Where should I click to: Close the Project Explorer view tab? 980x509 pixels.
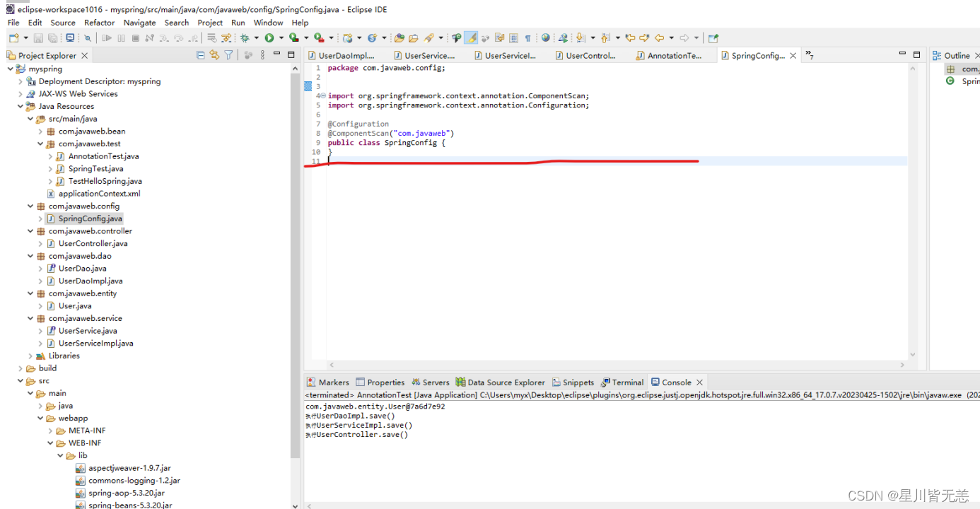(x=85, y=55)
